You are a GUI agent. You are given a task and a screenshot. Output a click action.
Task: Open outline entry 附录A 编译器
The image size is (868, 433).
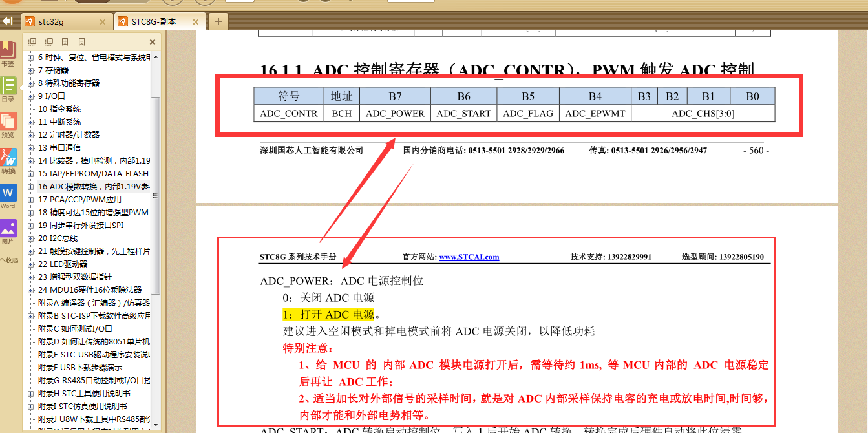point(94,303)
